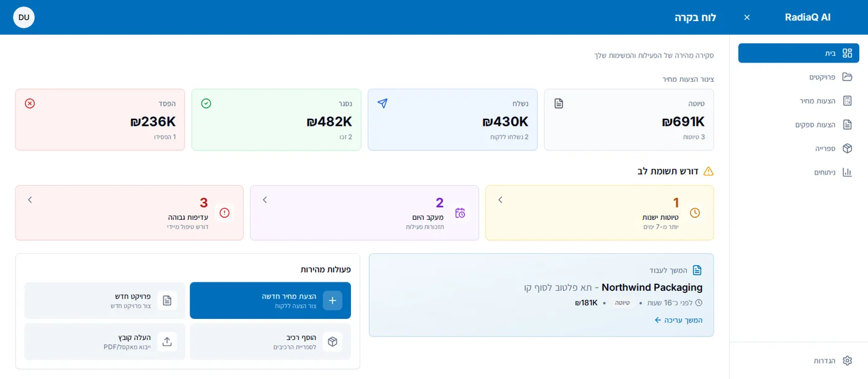Viewport: 868px width, 379px height.
Task: Click the plus icon for הצעת מחיר חדשה
Action: pyautogui.click(x=332, y=300)
